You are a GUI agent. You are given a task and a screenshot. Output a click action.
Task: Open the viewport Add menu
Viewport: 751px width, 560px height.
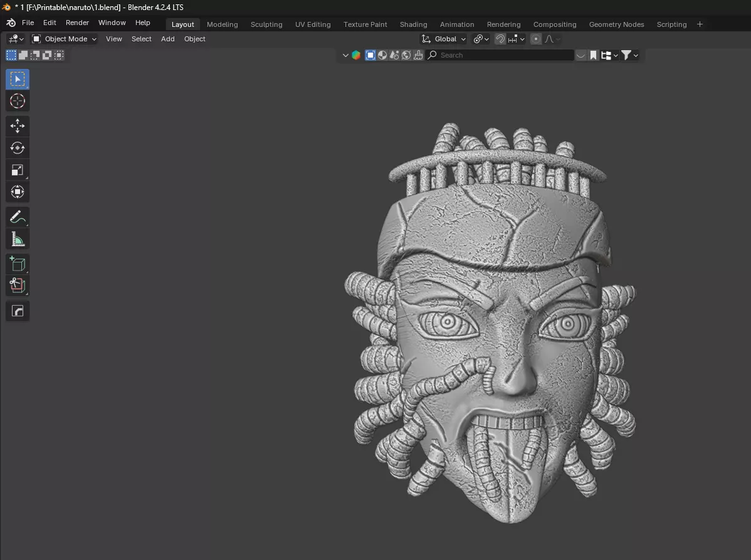pos(167,39)
